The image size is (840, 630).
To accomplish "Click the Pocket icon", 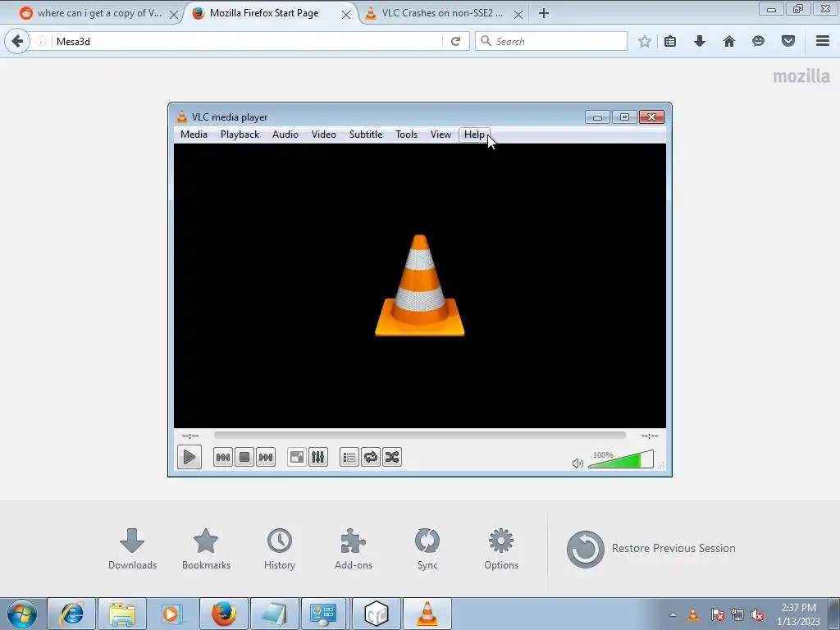I will pos(788,41).
